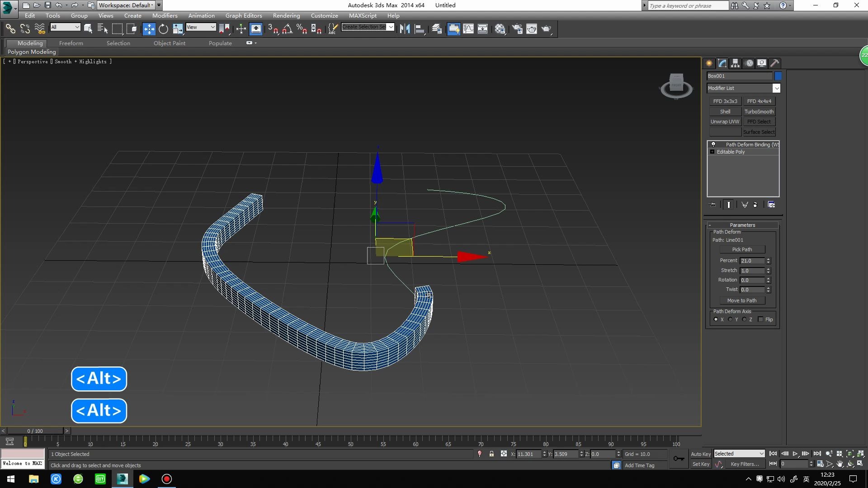The height and width of the screenshot is (488, 868).
Task: Switch to the Freeform ribbon tab
Action: point(71,43)
